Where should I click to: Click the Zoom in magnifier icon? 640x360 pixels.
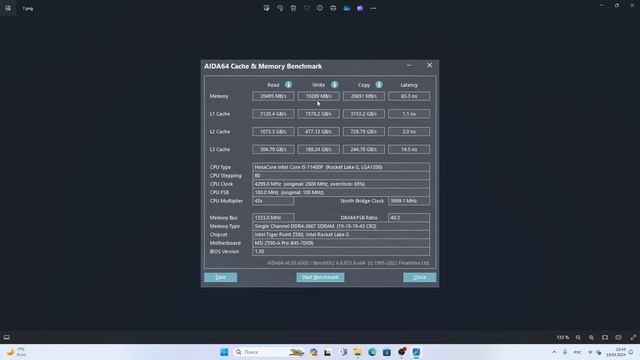(x=591, y=337)
